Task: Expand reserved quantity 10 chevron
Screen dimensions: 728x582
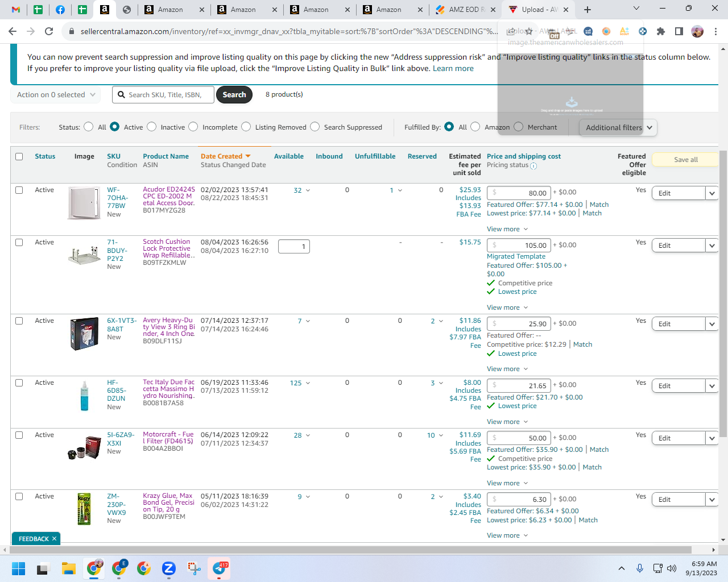Action: (441, 435)
